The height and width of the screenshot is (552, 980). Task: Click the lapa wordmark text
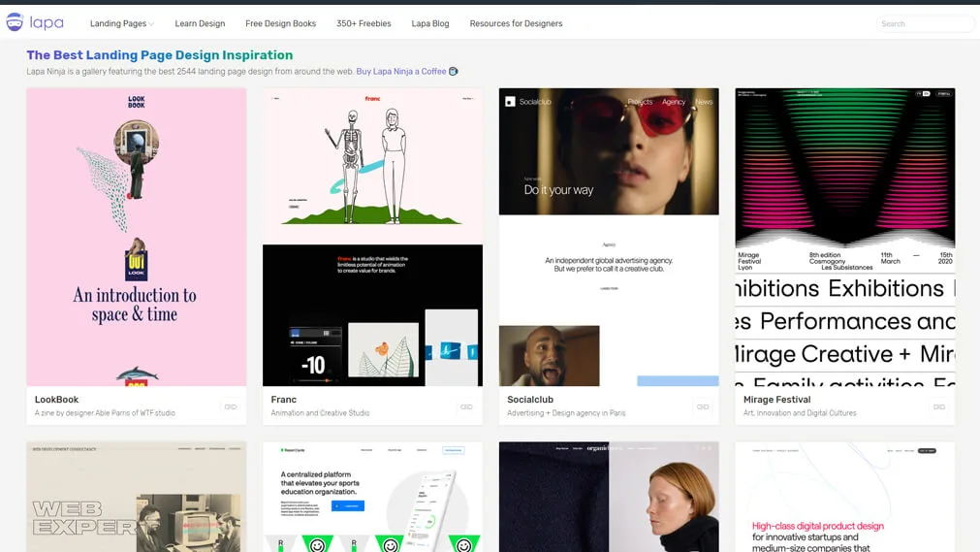47,23
